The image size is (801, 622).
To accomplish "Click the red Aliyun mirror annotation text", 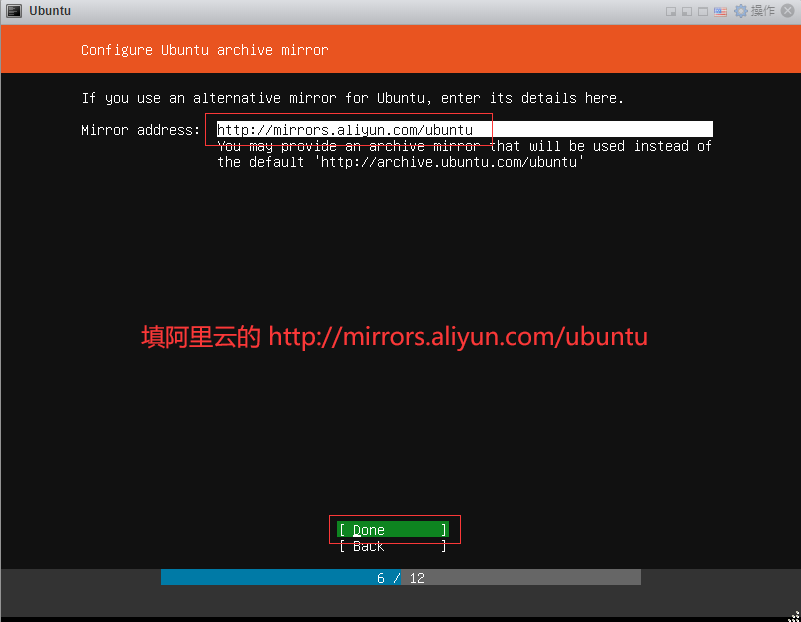I will (x=394, y=337).
